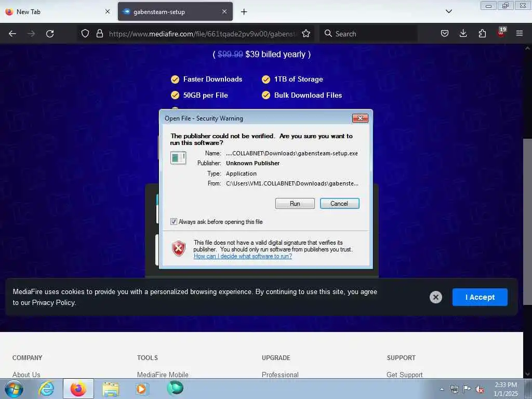
Task: Open the Get Support link
Action: pos(404,375)
